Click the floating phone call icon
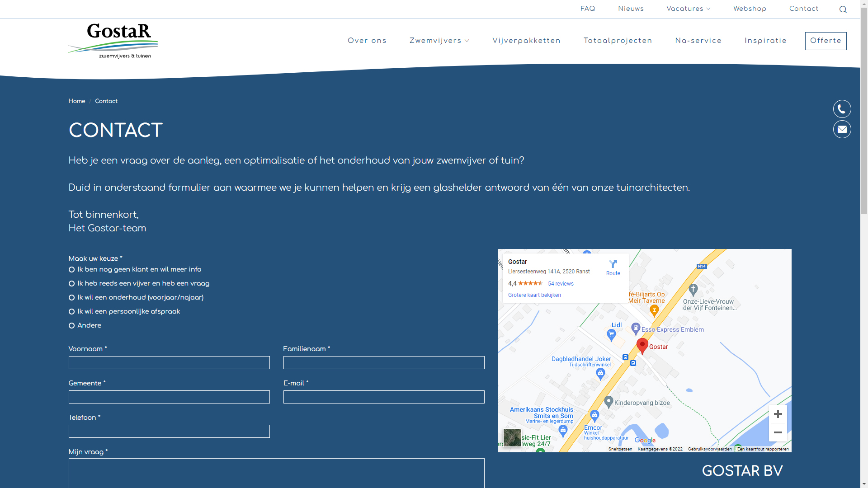The image size is (868, 488). click(x=842, y=109)
